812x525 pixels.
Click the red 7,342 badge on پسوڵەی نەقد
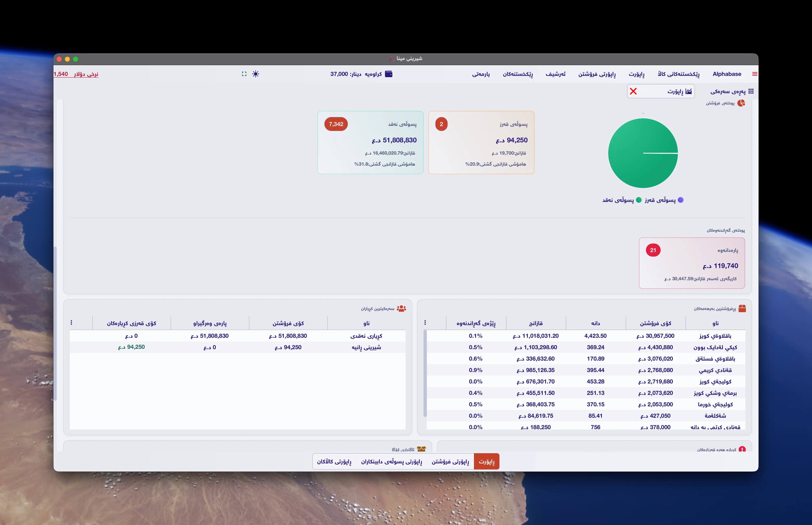coord(336,124)
